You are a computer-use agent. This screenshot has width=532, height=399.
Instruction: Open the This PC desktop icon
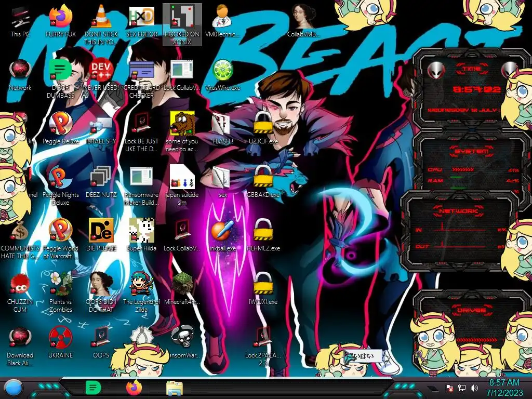20,21
